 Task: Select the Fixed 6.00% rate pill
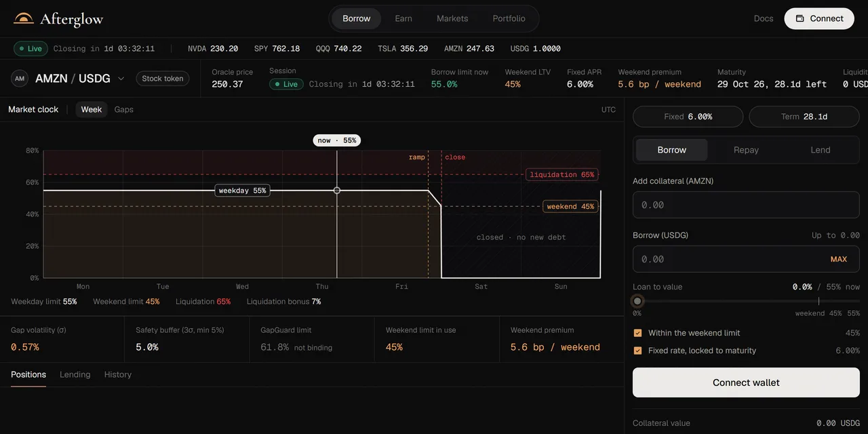tap(688, 117)
